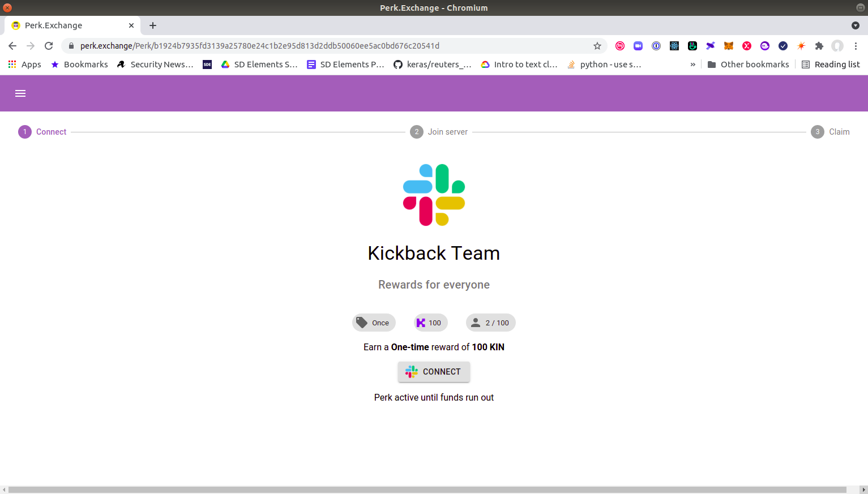Open the Security News bookmark
Image resolution: width=868 pixels, height=494 pixels.
click(155, 65)
